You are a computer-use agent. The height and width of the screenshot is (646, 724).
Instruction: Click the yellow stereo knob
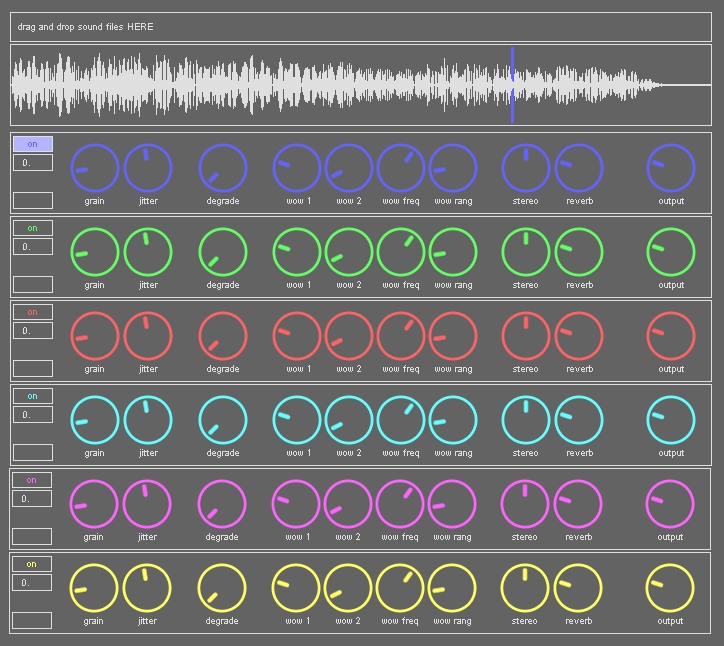[525, 588]
